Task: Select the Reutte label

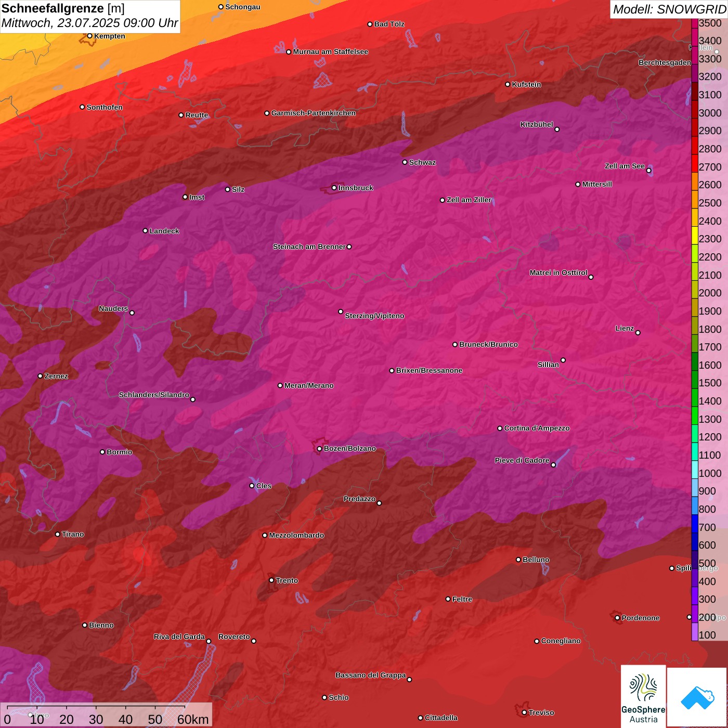Action: click(197, 115)
